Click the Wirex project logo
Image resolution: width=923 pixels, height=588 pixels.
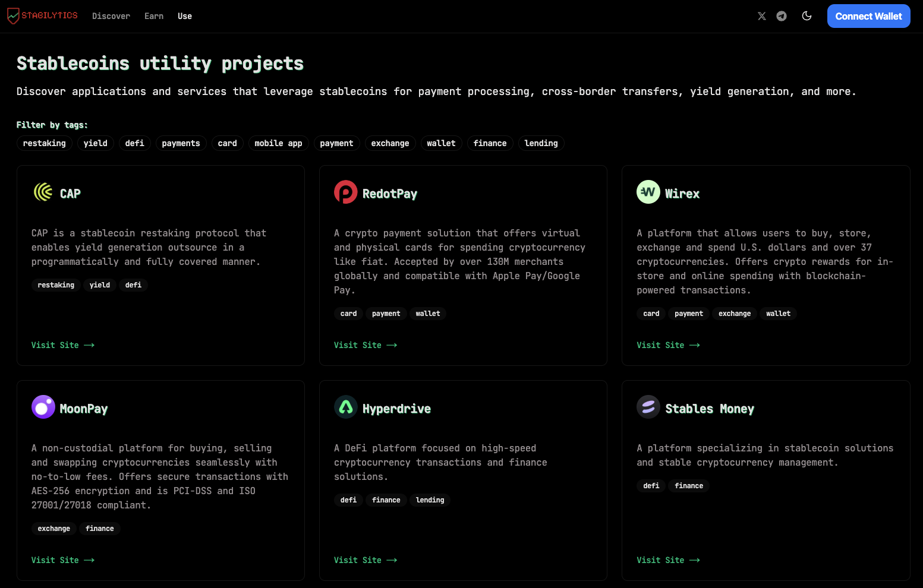[648, 192]
